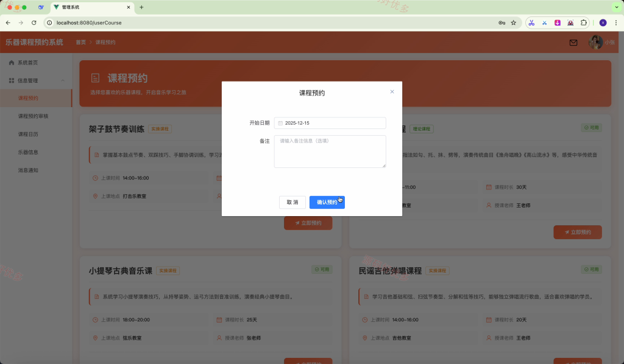
Task: Click the 理论课程 tag
Action: 422,129
